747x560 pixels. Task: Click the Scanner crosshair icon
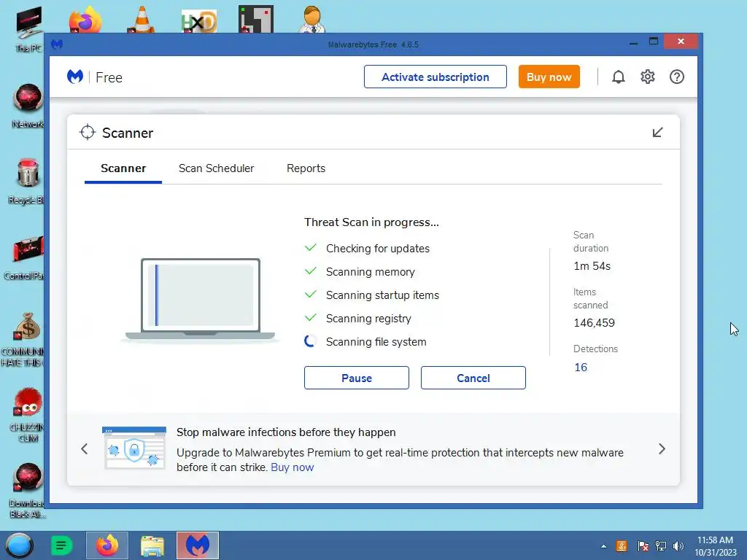88,133
